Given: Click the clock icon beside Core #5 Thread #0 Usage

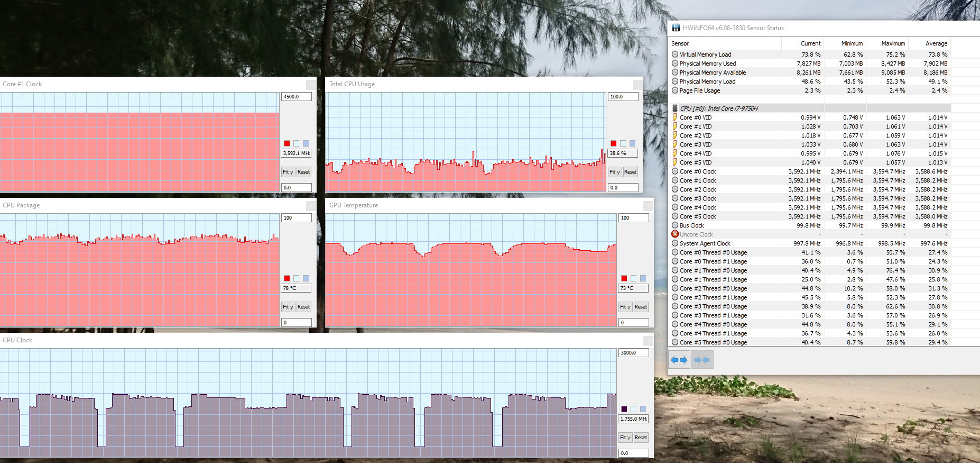Looking at the screenshot, I should (675, 342).
